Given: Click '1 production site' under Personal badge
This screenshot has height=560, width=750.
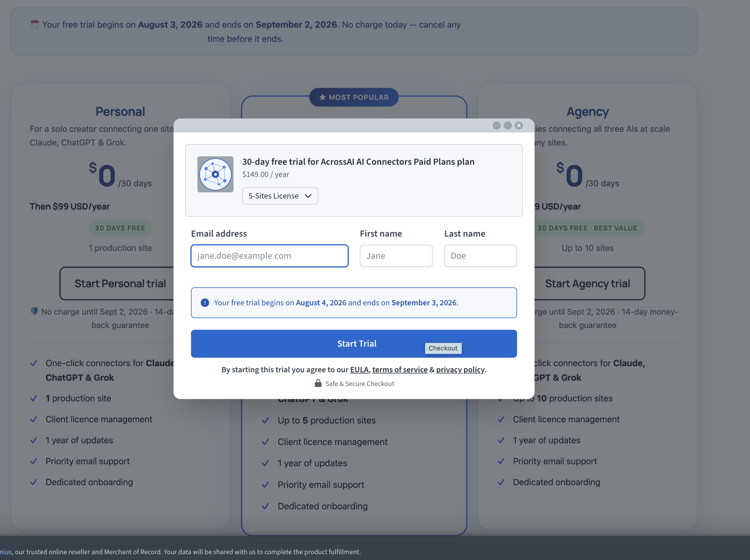Looking at the screenshot, I should tap(120, 248).
